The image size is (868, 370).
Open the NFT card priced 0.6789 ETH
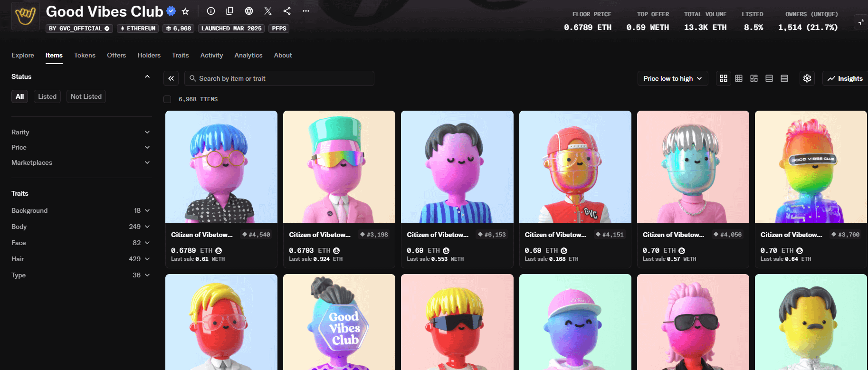pyautogui.click(x=221, y=189)
